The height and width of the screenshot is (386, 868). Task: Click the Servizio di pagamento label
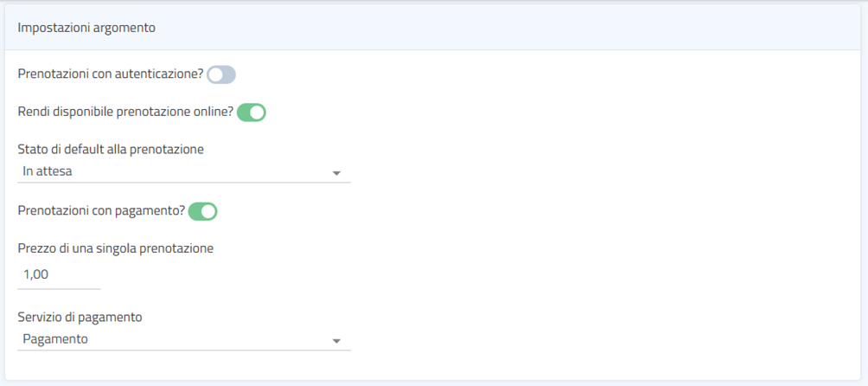(80, 317)
